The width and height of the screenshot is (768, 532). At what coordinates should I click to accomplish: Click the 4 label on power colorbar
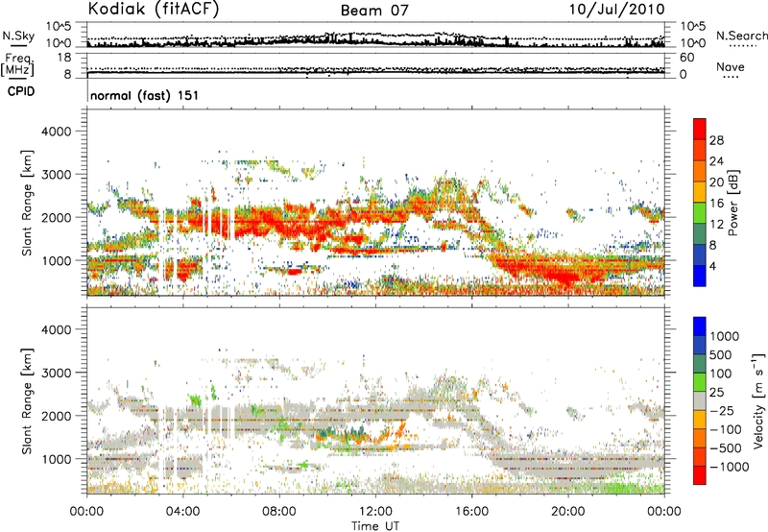click(712, 267)
